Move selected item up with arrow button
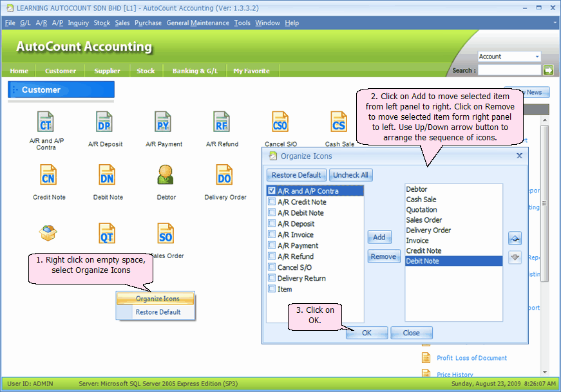This screenshot has height=392, width=561. click(515, 238)
